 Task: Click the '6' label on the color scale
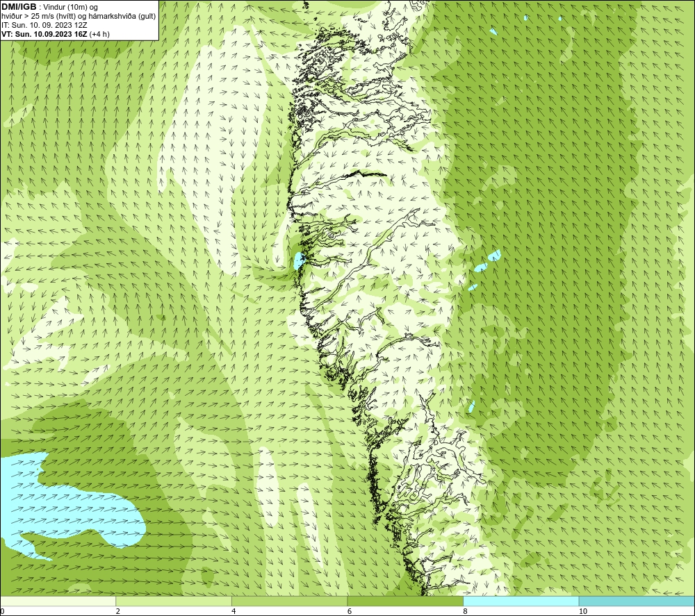coord(350,611)
